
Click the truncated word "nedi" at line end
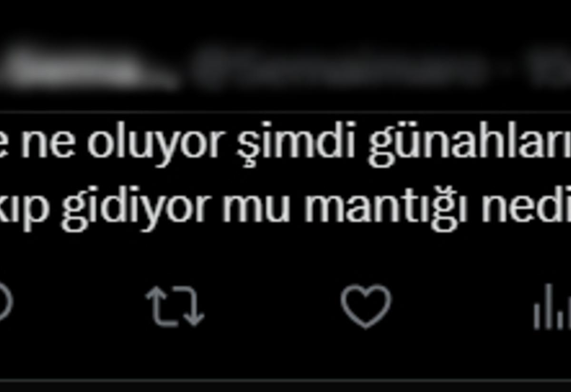tap(526, 207)
